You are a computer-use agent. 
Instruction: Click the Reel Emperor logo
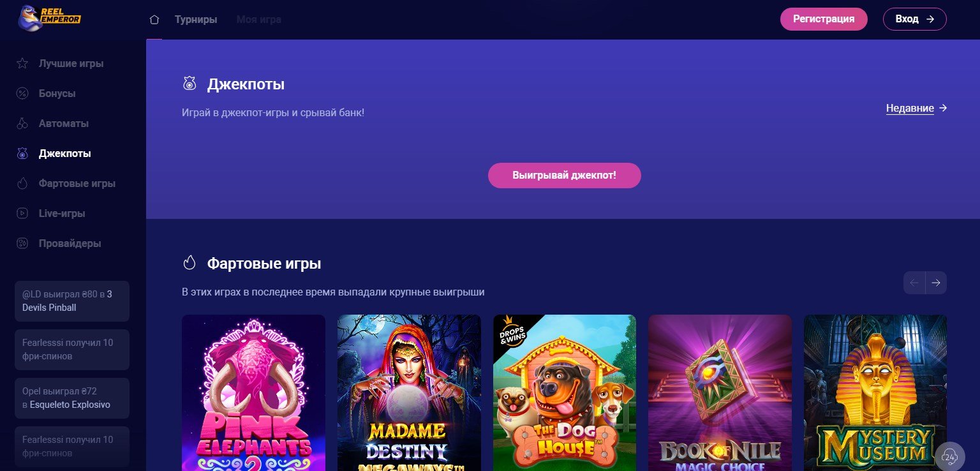click(49, 19)
